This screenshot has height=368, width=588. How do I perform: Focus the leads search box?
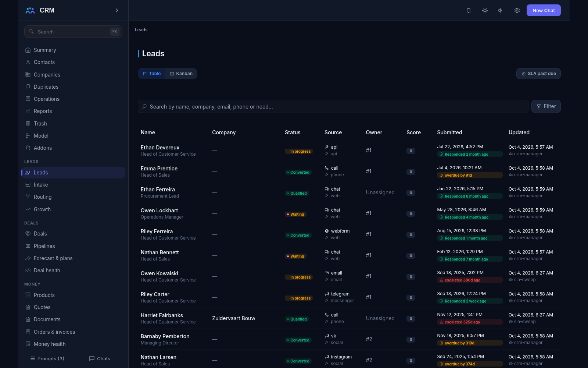coord(333,106)
